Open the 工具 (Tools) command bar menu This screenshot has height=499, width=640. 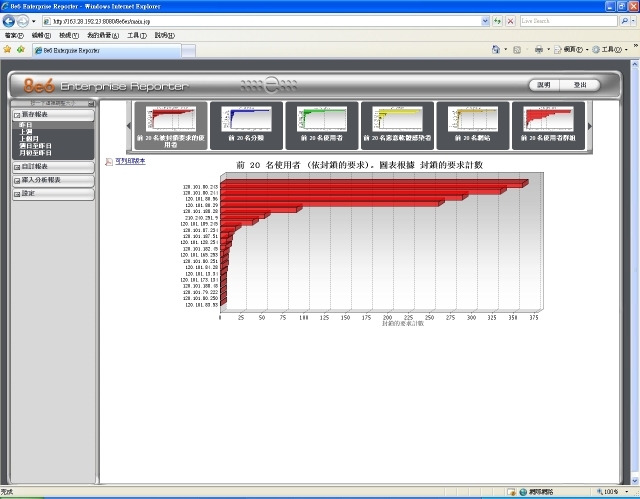point(610,50)
